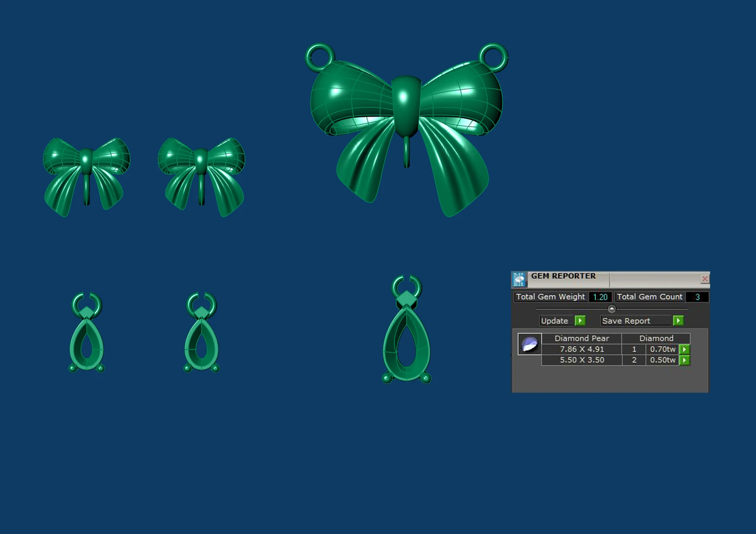The height and width of the screenshot is (534, 756).
Task: Click the GEM REPORTER title text
Action: pyautogui.click(x=563, y=276)
